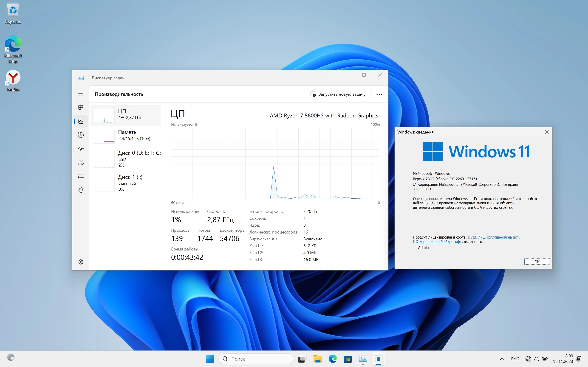Open Startup apps sidebar icon
The width and height of the screenshot is (588, 367).
click(81, 149)
